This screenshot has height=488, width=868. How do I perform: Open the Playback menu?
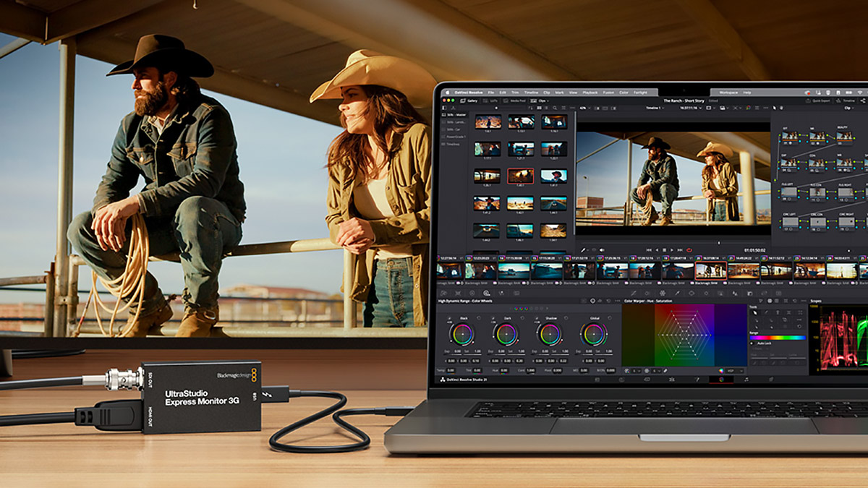click(590, 93)
